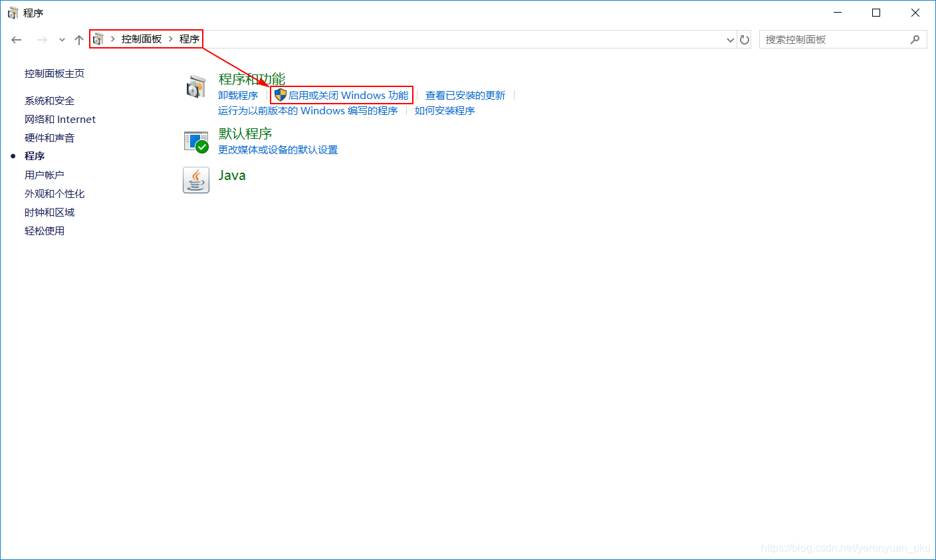This screenshot has width=936, height=560.
Task: Click 启用或关闭 Windows 功能 link
Action: pos(348,96)
